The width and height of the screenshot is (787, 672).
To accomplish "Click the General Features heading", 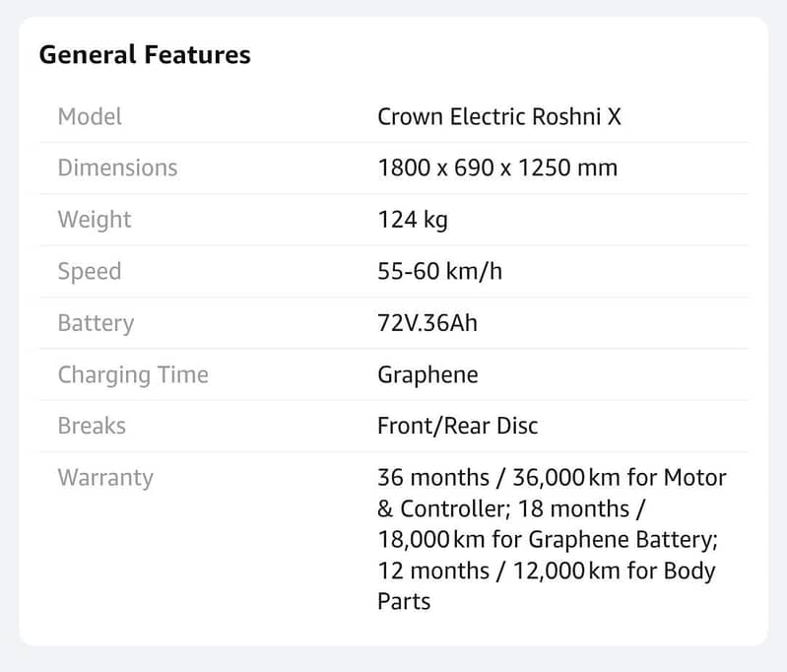I will pos(145,54).
